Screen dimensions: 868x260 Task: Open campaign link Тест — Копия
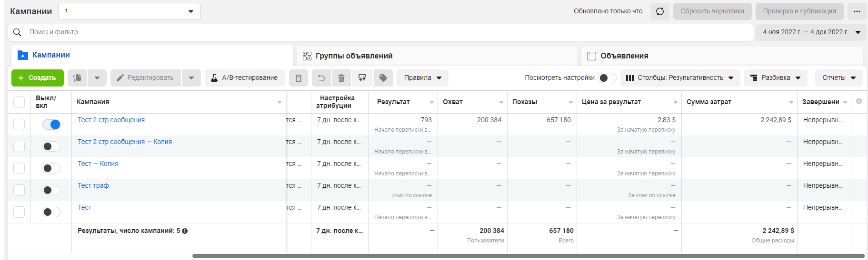(x=98, y=164)
